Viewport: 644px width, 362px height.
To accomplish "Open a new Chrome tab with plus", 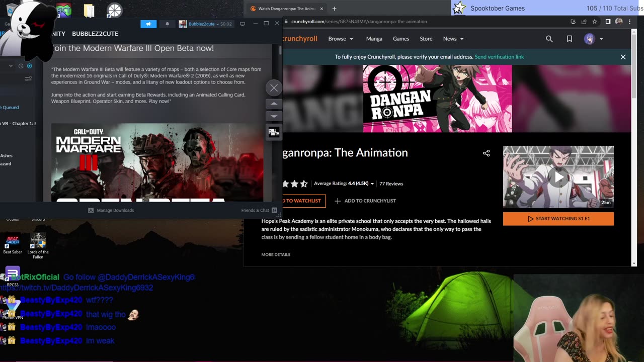I will click(x=334, y=9).
